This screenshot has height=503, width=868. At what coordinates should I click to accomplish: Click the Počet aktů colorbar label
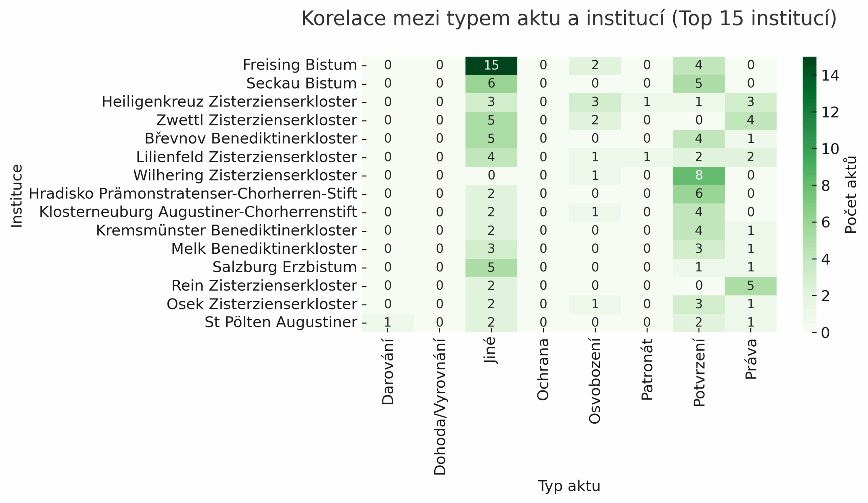point(851,195)
